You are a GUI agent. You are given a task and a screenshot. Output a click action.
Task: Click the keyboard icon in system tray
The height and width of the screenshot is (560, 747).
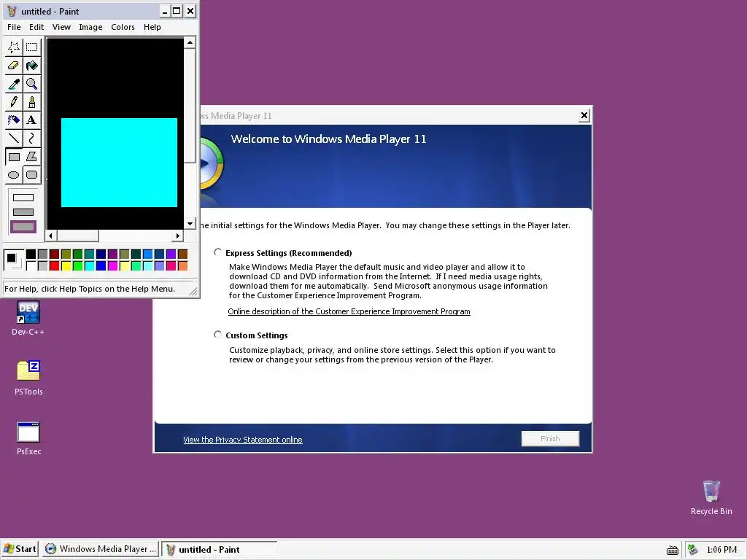tap(672, 550)
